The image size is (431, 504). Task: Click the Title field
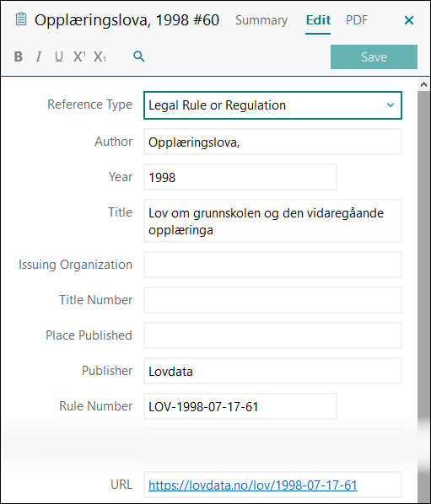272,221
